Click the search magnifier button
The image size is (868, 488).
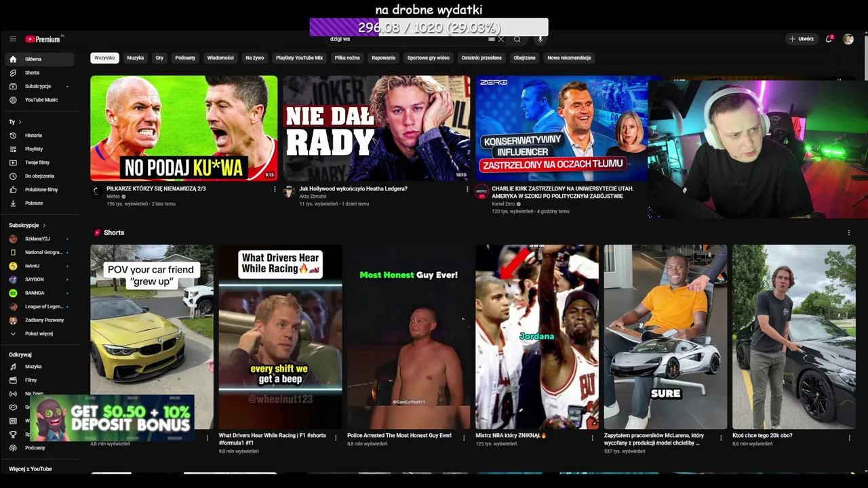517,39
